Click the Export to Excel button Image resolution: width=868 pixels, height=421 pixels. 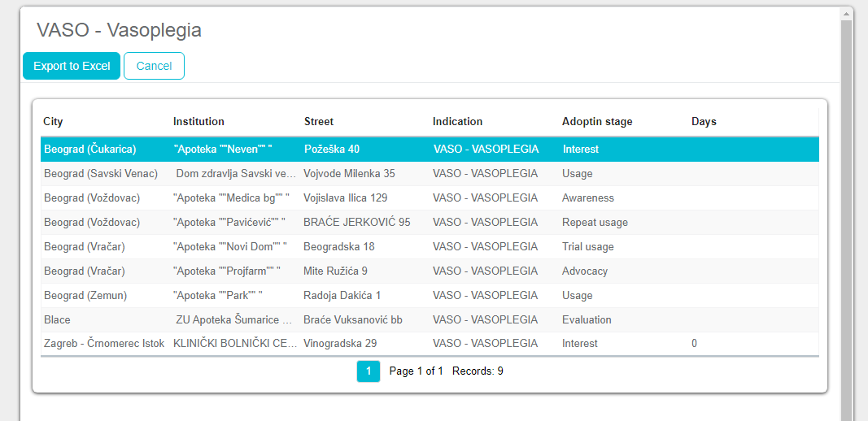(72, 66)
